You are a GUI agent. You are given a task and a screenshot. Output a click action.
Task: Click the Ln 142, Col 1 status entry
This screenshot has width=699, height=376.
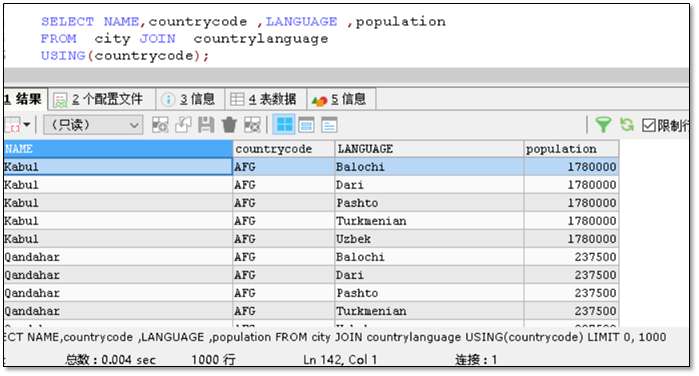click(x=340, y=359)
